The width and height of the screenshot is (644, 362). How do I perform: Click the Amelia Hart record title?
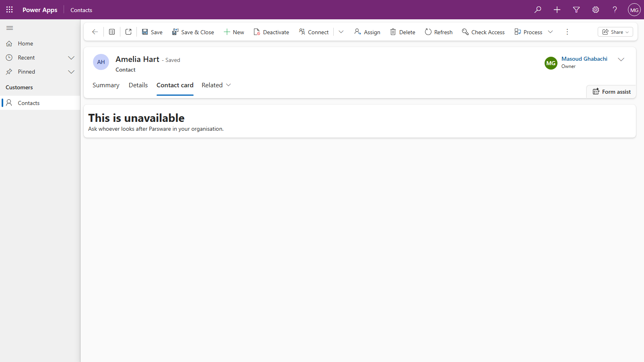point(137,59)
